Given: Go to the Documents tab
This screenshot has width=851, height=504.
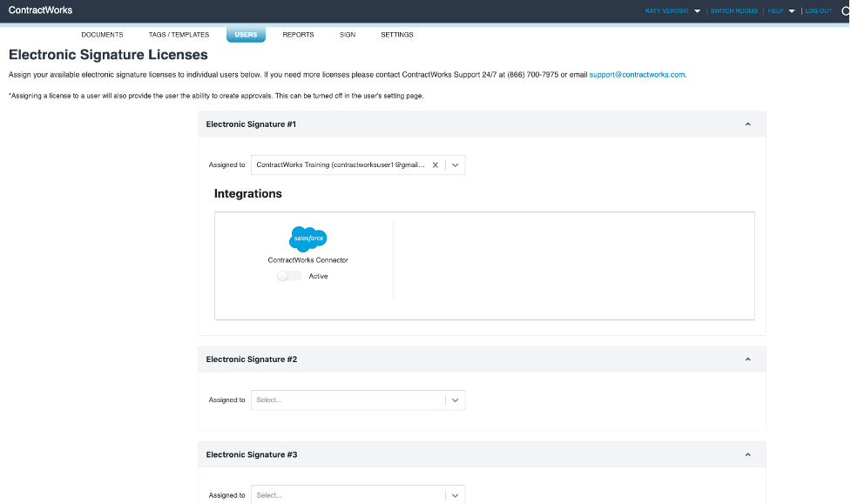Looking at the screenshot, I should (102, 35).
